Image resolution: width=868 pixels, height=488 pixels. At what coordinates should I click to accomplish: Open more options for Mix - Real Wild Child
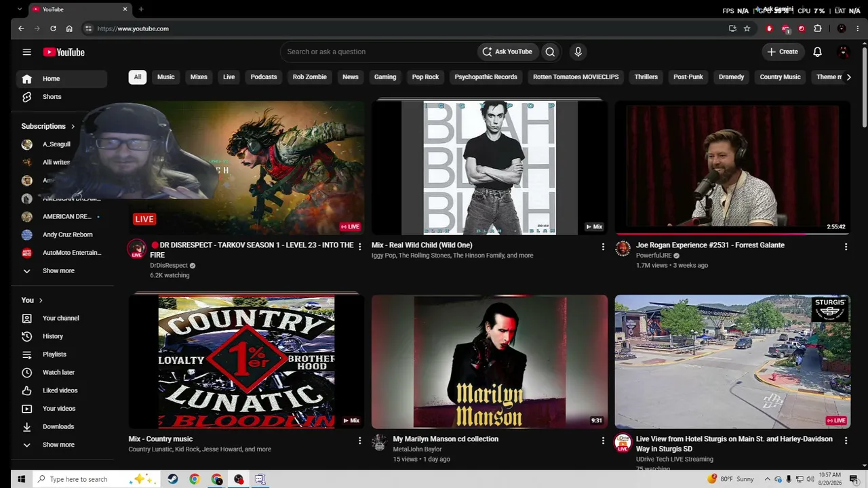pos(603,247)
